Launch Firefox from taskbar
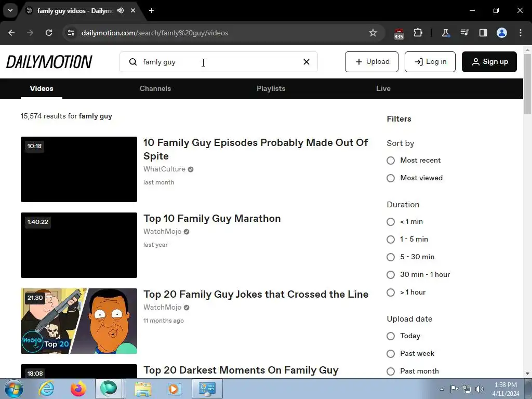Screen dimensions: 532x399 point(78,389)
